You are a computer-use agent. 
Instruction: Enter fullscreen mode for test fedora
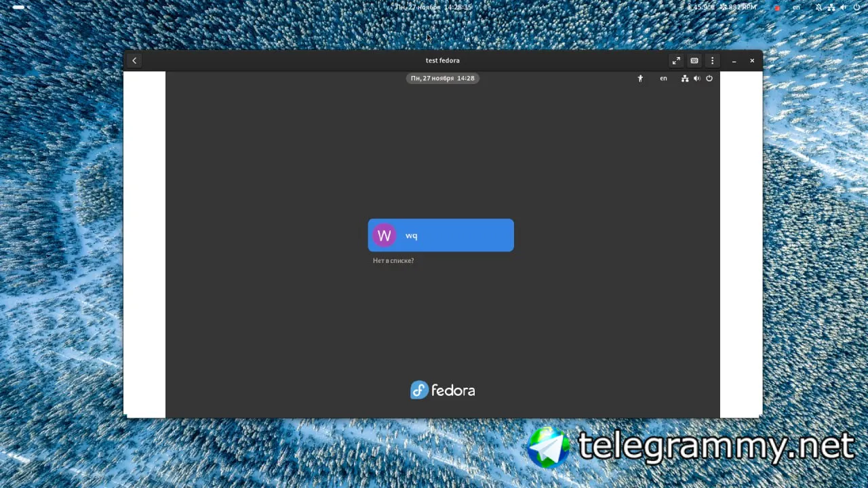coord(676,60)
